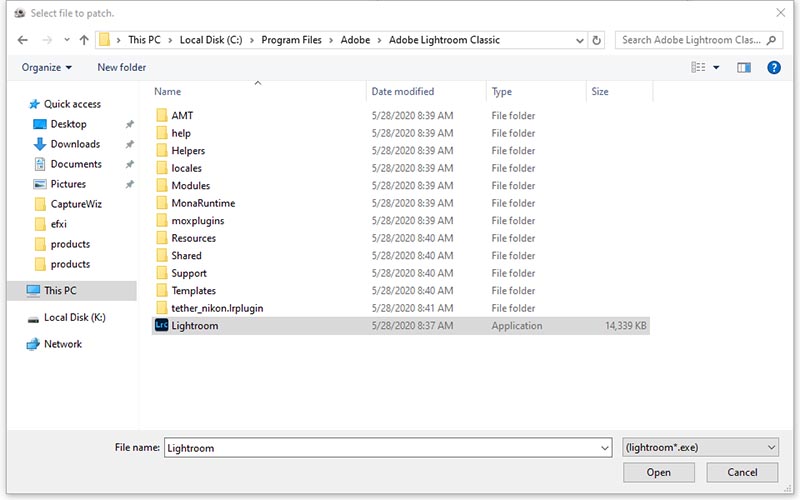Click tether_nikon date 5/28/2020 8:41 AM
Image resolution: width=800 pixels, height=500 pixels.
pyautogui.click(x=412, y=308)
